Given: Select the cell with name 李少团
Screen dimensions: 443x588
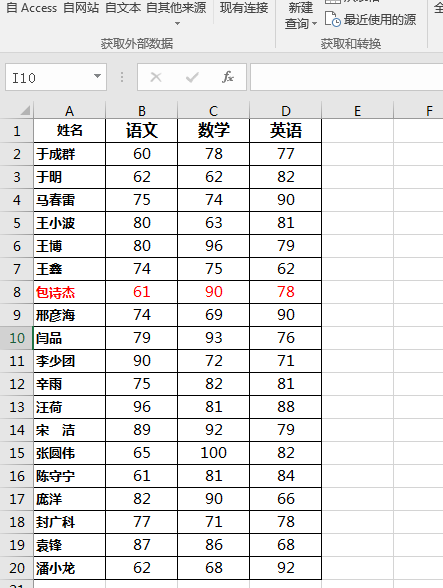Looking at the screenshot, I should (69, 361).
